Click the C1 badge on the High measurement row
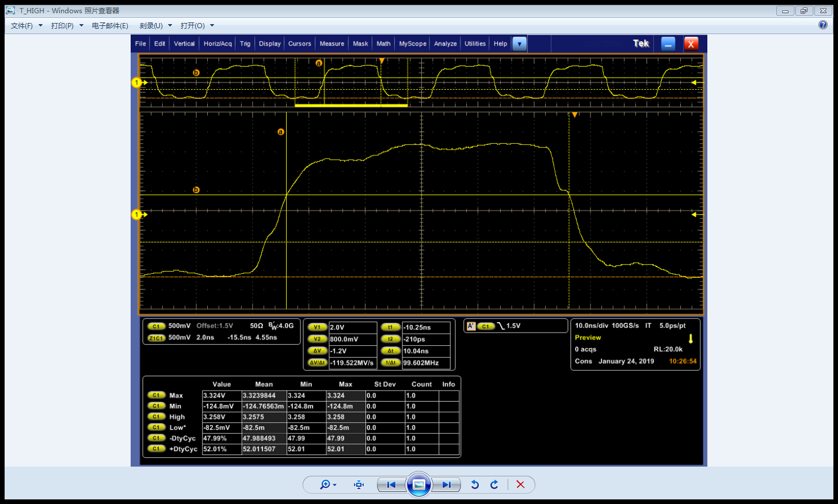 pos(156,417)
